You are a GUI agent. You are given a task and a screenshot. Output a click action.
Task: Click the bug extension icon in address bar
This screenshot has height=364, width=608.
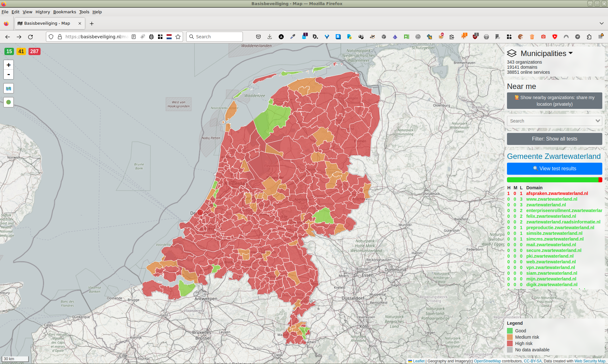click(x=151, y=37)
